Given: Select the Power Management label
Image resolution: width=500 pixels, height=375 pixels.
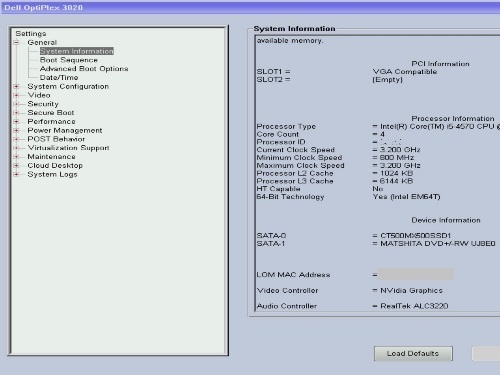Looking at the screenshot, I should (x=65, y=130).
